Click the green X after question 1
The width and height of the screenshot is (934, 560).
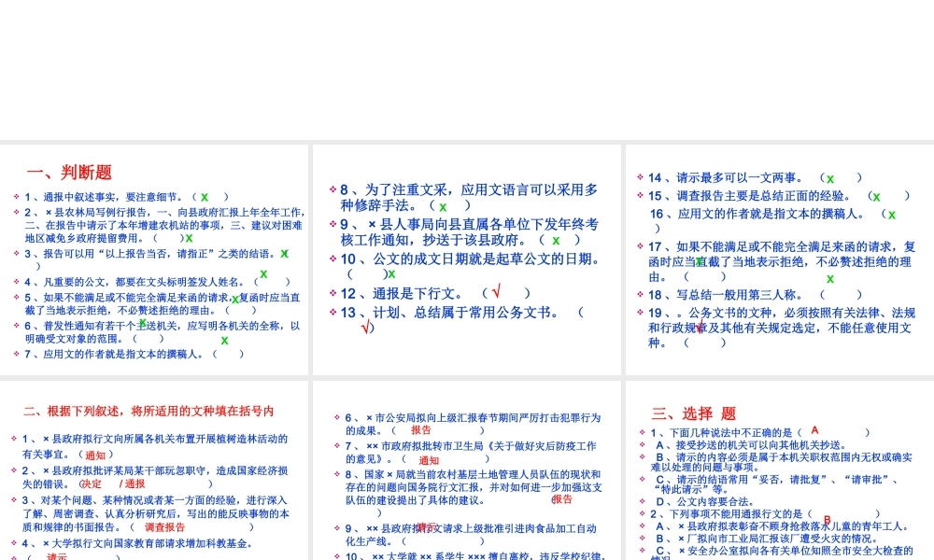pyautogui.click(x=204, y=197)
